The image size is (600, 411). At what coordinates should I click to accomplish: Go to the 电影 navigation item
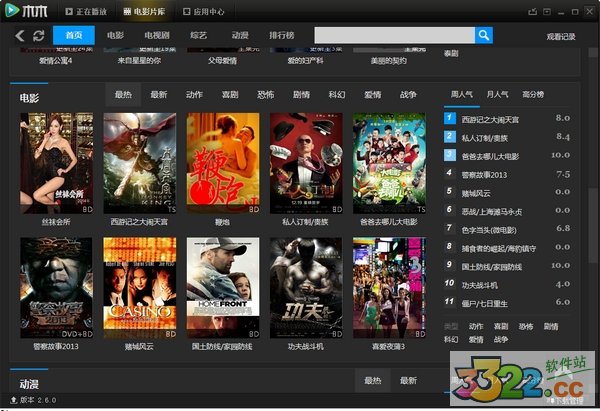click(115, 35)
